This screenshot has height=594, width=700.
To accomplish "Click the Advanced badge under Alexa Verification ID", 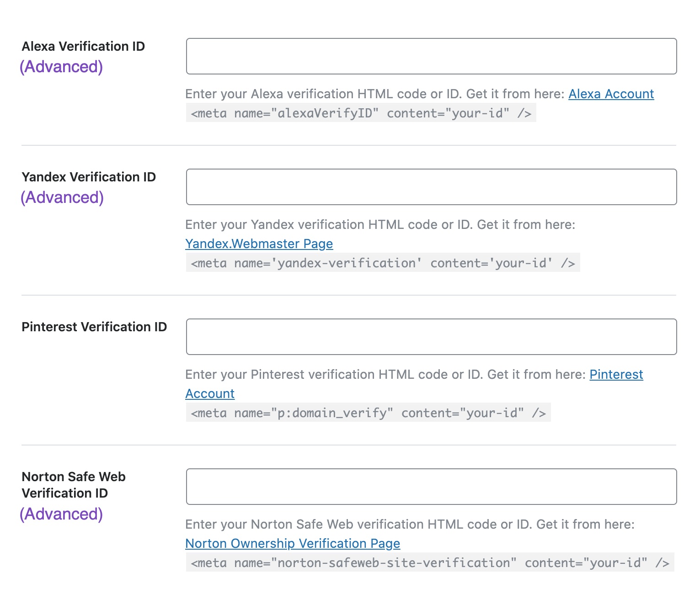I will [x=61, y=67].
